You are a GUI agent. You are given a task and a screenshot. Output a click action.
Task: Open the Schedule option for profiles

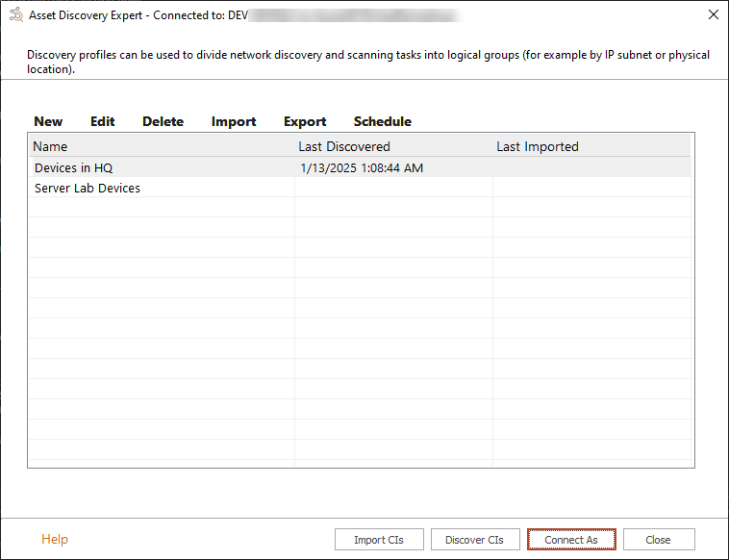click(382, 121)
